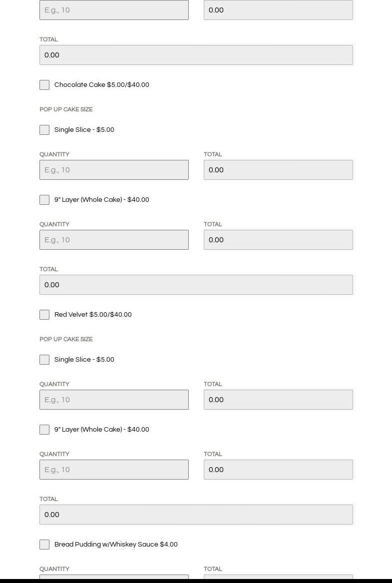Viewport: 392px width, 583px height.
Task: Select 9" Layer Whole Cake under Chocolate Cake
Action: 44,200
